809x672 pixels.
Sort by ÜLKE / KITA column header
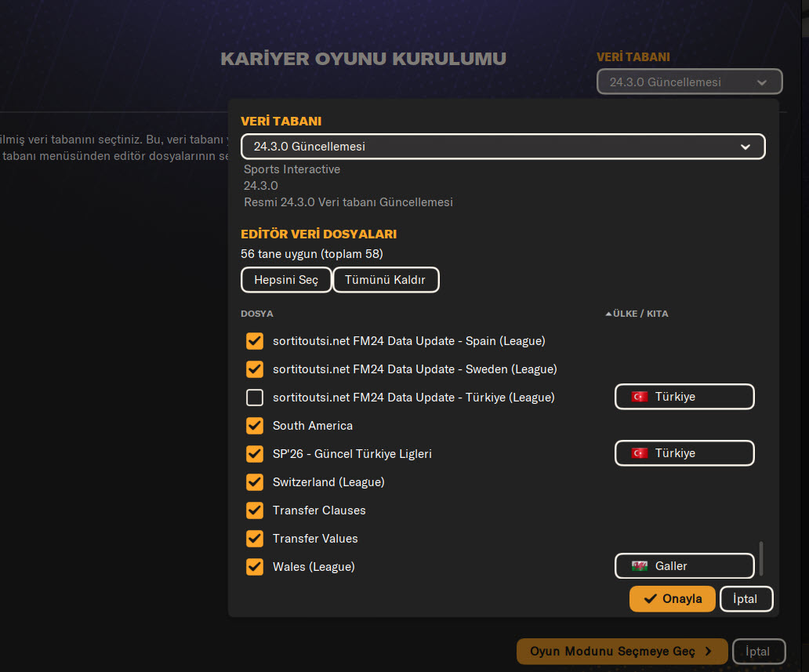[x=640, y=314]
